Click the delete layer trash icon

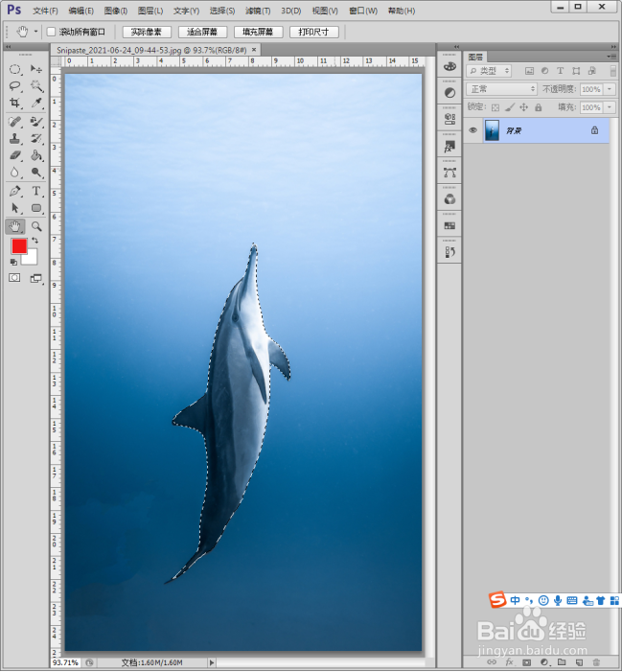pos(596,661)
